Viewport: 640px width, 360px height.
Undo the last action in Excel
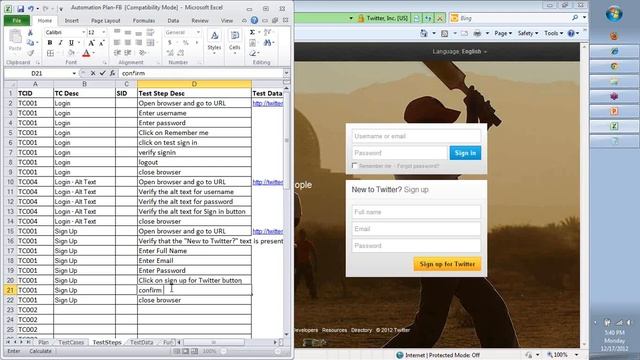[31, 8]
